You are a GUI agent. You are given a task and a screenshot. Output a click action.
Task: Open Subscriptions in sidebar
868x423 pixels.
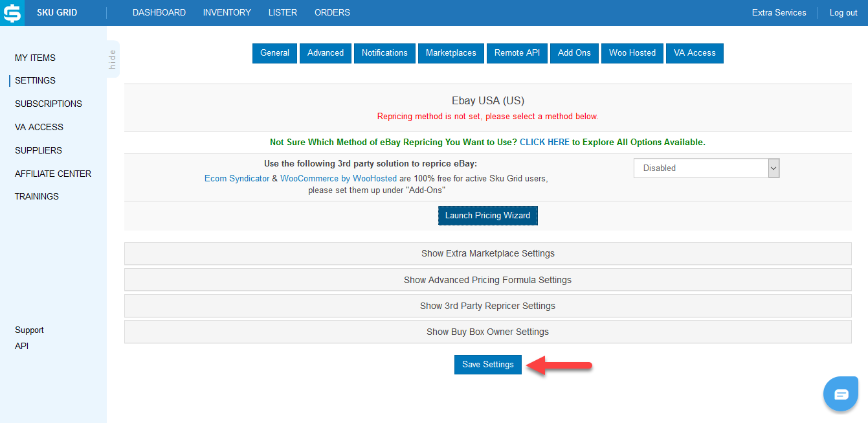[49, 104]
